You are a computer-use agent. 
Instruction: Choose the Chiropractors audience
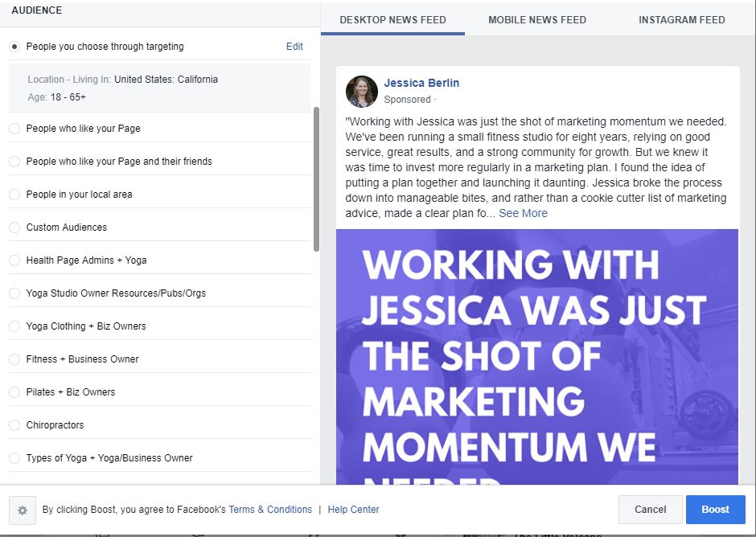point(14,425)
